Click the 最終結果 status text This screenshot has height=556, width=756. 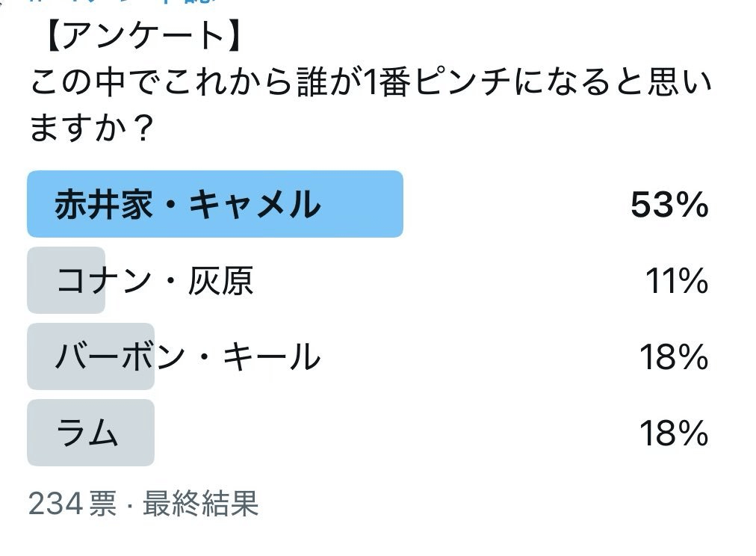point(200,504)
